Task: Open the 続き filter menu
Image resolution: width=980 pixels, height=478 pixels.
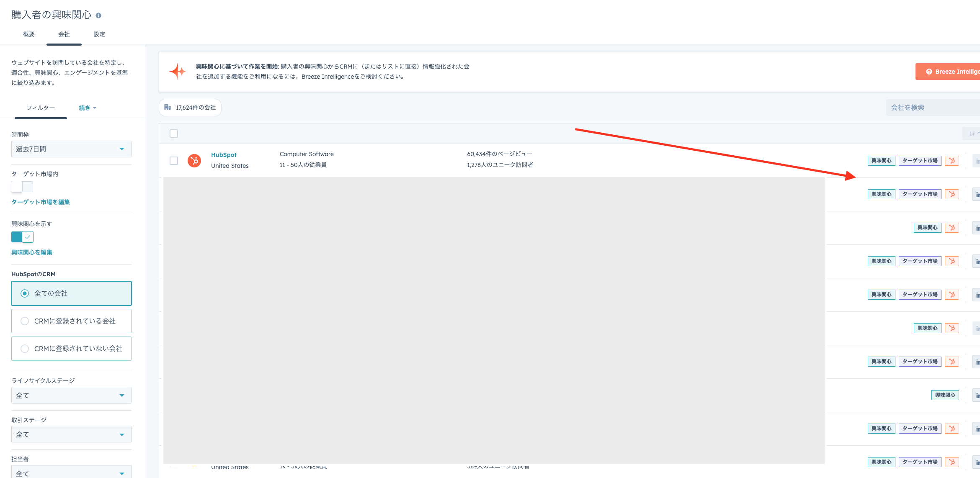Action: [x=88, y=108]
